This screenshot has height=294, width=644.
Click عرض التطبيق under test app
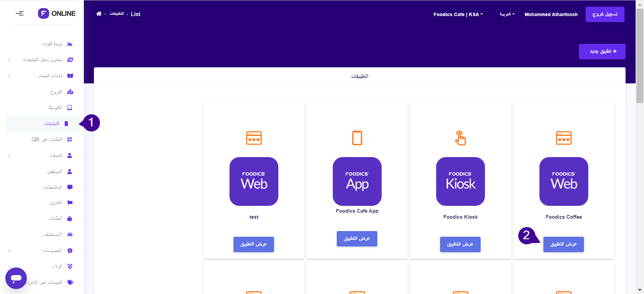point(254,244)
